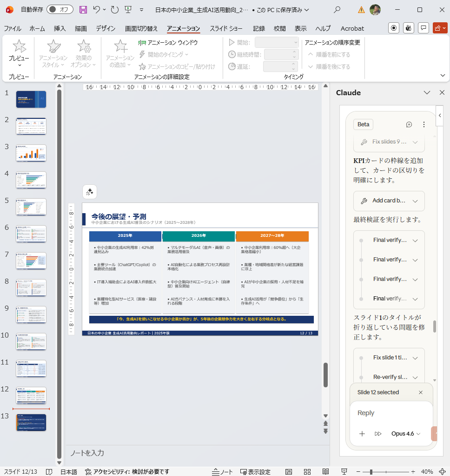Screen dimensions: 450x476
Task: Click the plus attach icon near Reply
Action: [x=362, y=433]
